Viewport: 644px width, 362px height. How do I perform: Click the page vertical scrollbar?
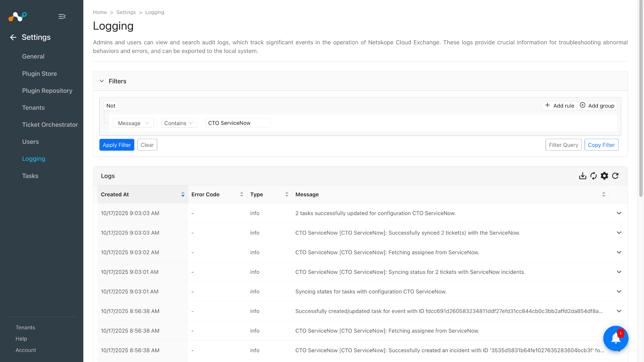point(641,98)
